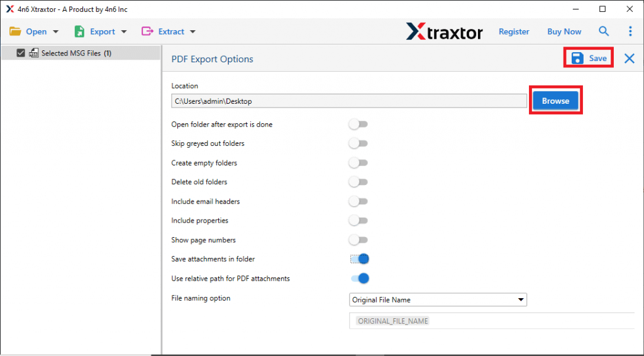Click the MSG file icon in tree
Image resolution: width=644 pixels, height=356 pixels.
pyautogui.click(x=34, y=53)
